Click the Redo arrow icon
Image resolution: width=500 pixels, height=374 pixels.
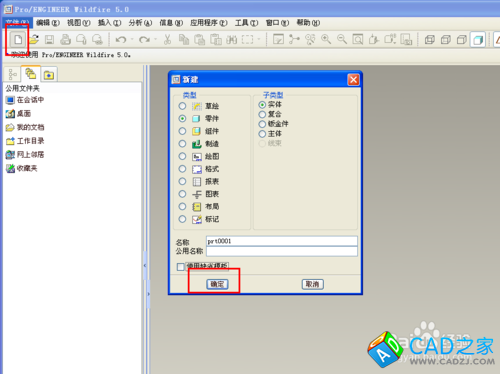coord(144,40)
